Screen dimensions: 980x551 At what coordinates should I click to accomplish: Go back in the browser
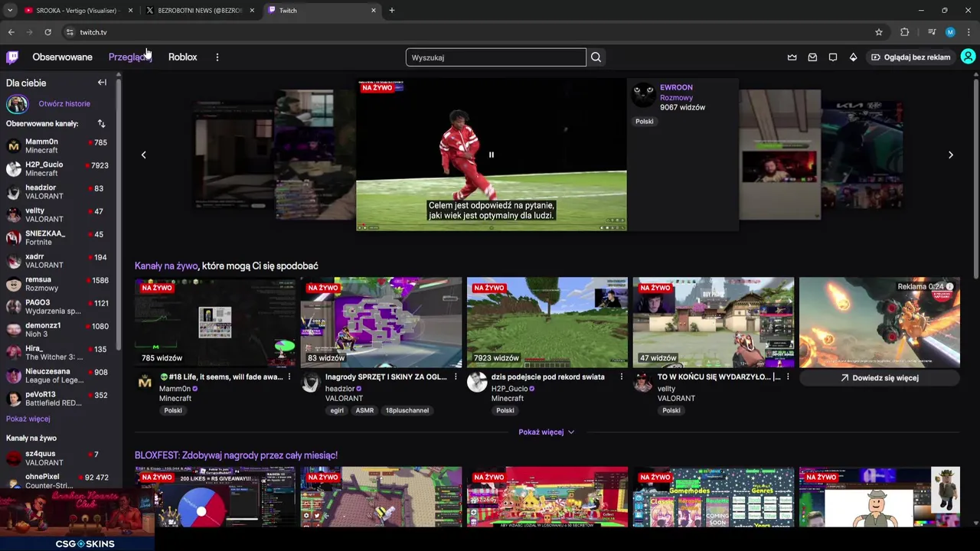pos(11,32)
